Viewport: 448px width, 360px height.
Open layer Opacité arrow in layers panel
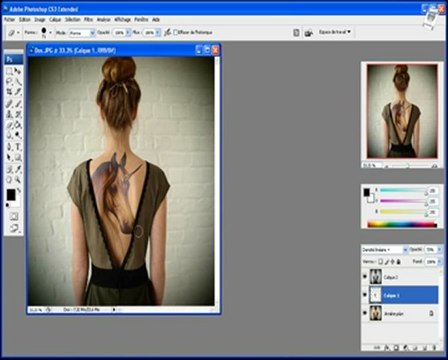[440, 249]
